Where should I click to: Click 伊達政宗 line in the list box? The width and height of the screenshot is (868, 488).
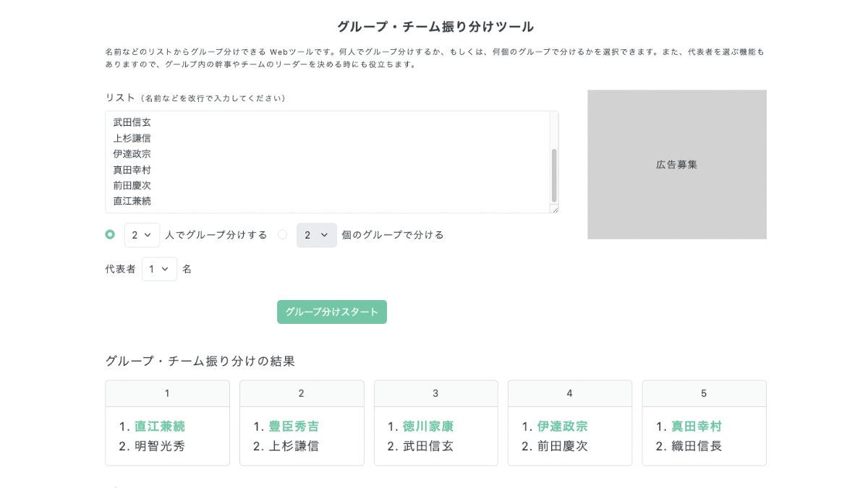[x=132, y=154]
